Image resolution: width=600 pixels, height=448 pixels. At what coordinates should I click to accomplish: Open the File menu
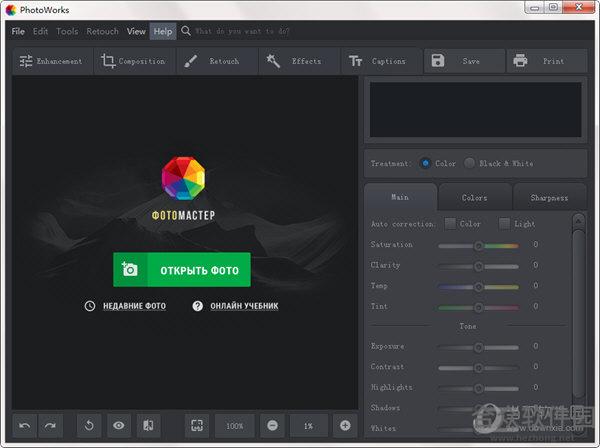pyautogui.click(x=18, y=31)
